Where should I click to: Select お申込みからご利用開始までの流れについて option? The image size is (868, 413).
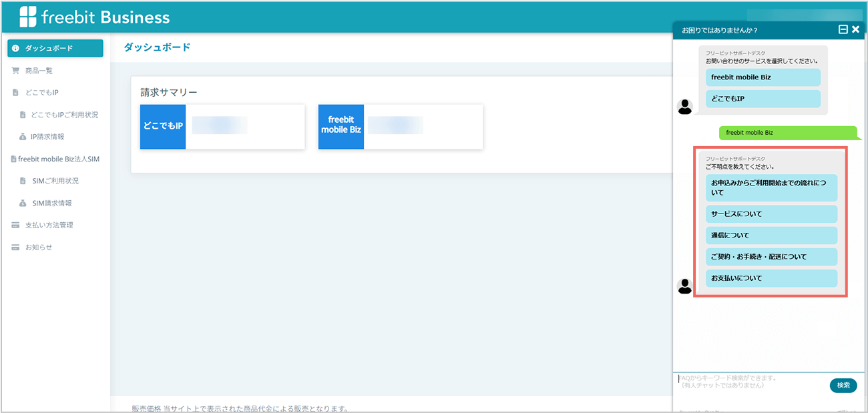(771, 187)
